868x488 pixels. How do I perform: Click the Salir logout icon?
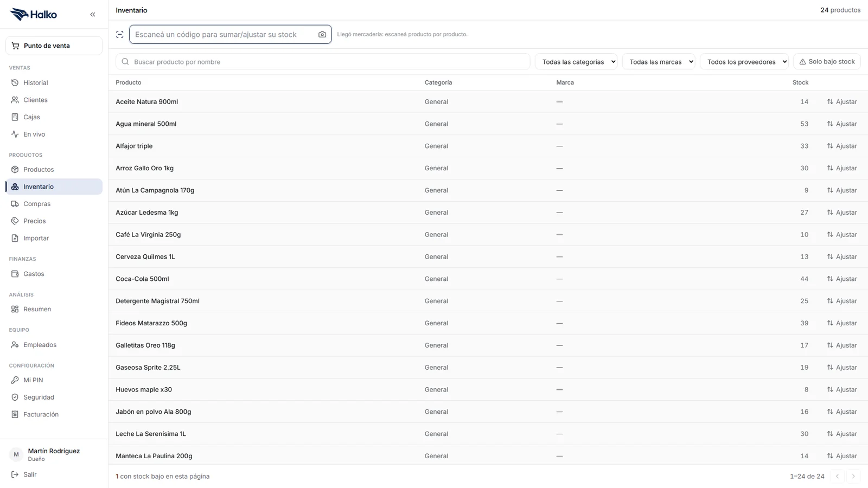[15, 474]
